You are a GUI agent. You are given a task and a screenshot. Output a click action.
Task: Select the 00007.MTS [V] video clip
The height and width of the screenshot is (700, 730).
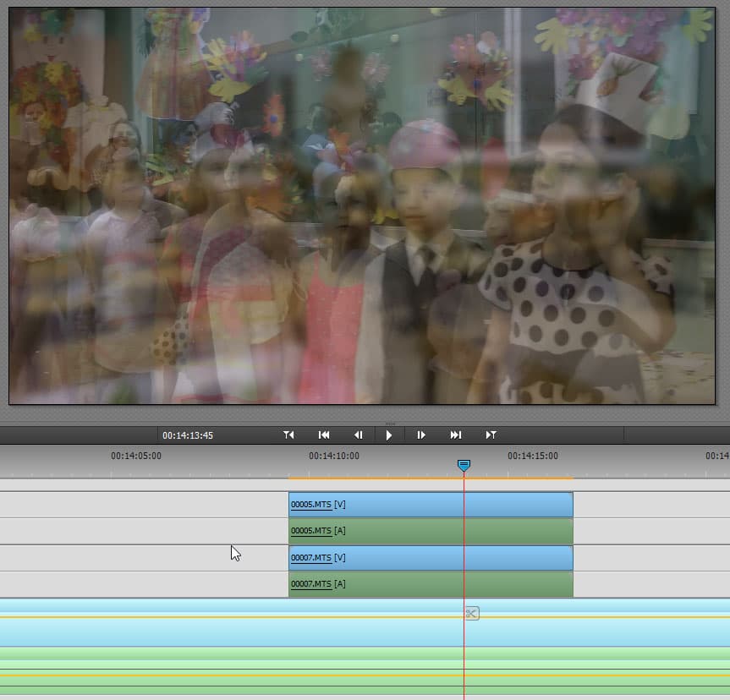point(431,558)
